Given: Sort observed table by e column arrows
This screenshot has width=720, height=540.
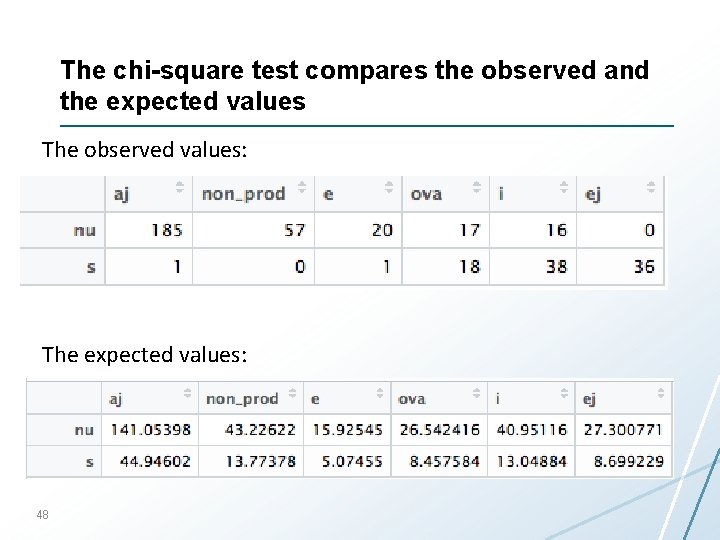Looking at the screenshot, I should (x=389, y=187).
